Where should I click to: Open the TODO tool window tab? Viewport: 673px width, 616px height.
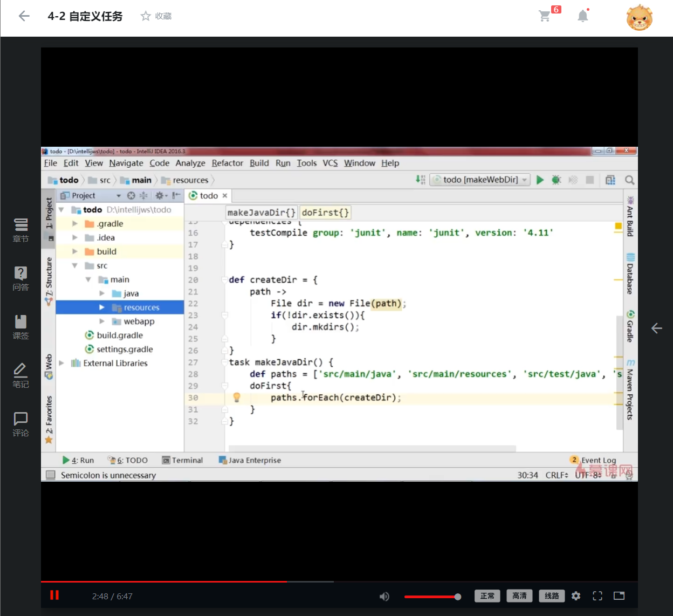click(128, 460)
